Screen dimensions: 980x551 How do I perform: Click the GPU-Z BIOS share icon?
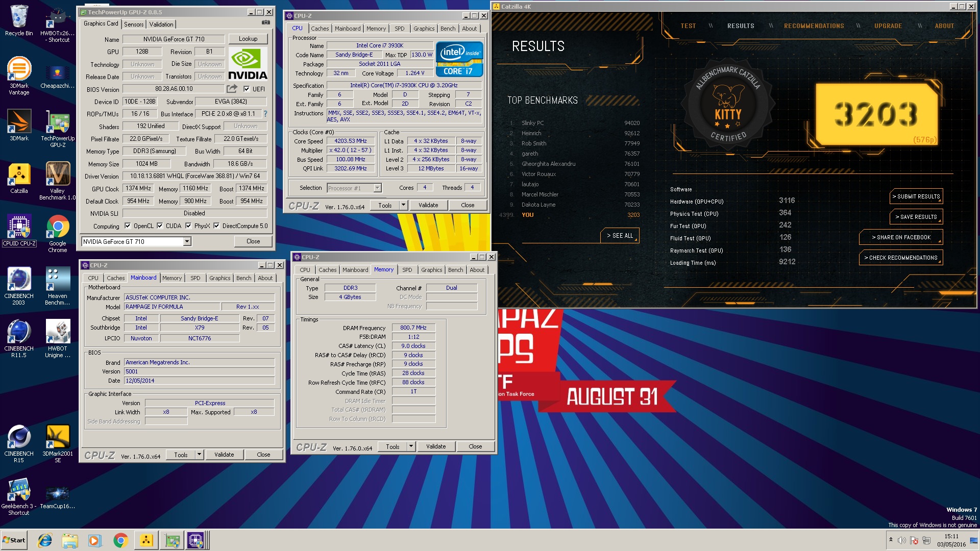232,88
